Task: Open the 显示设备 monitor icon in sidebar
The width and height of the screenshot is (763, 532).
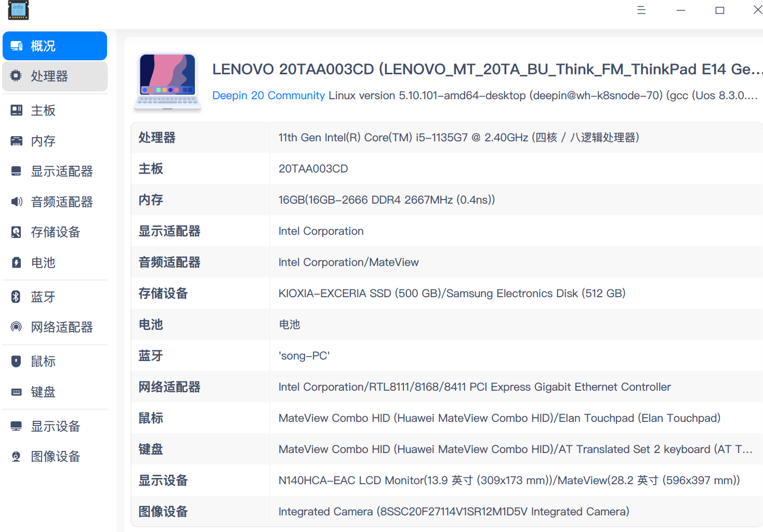Action: tap(17, 426)
